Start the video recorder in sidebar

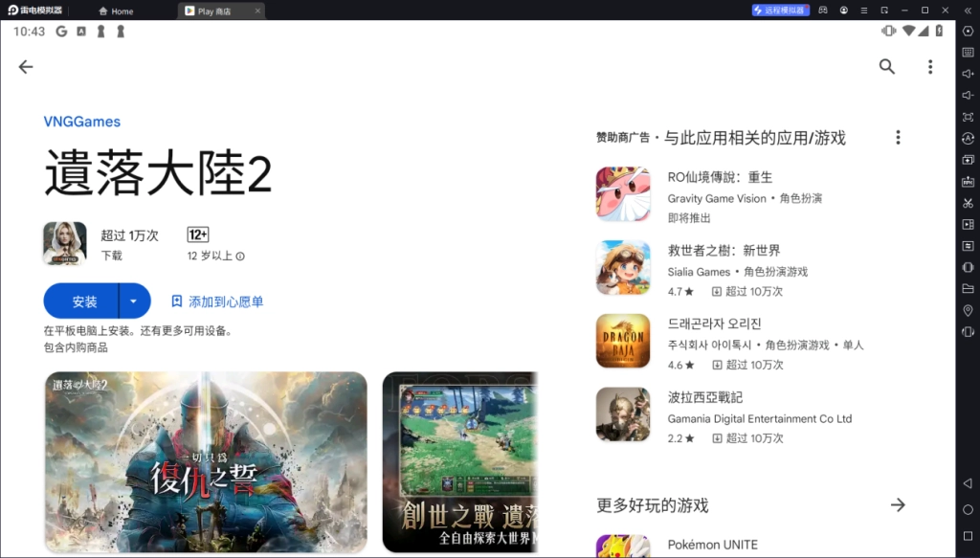(969, 224)
